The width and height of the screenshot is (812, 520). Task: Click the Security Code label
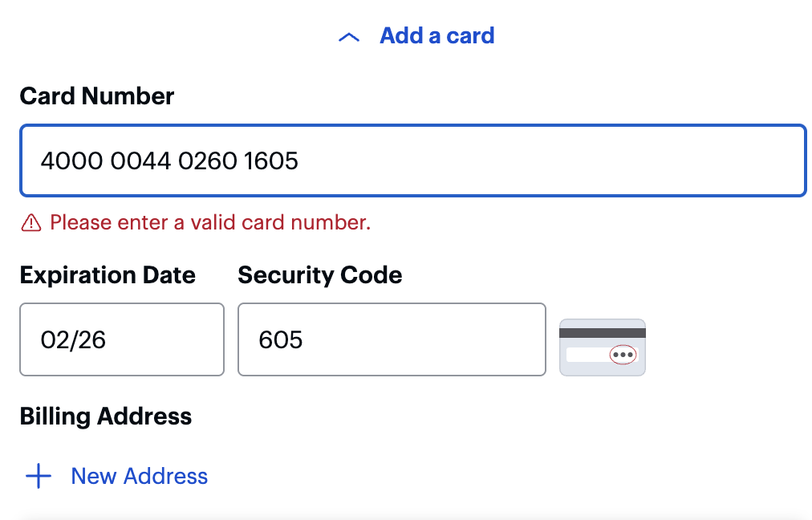pos(320,275)
